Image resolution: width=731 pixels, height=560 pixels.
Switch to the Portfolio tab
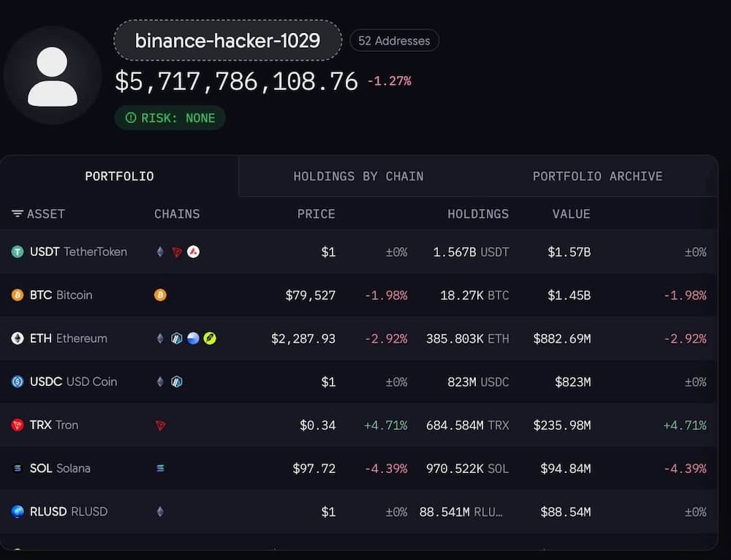[119, 176]
